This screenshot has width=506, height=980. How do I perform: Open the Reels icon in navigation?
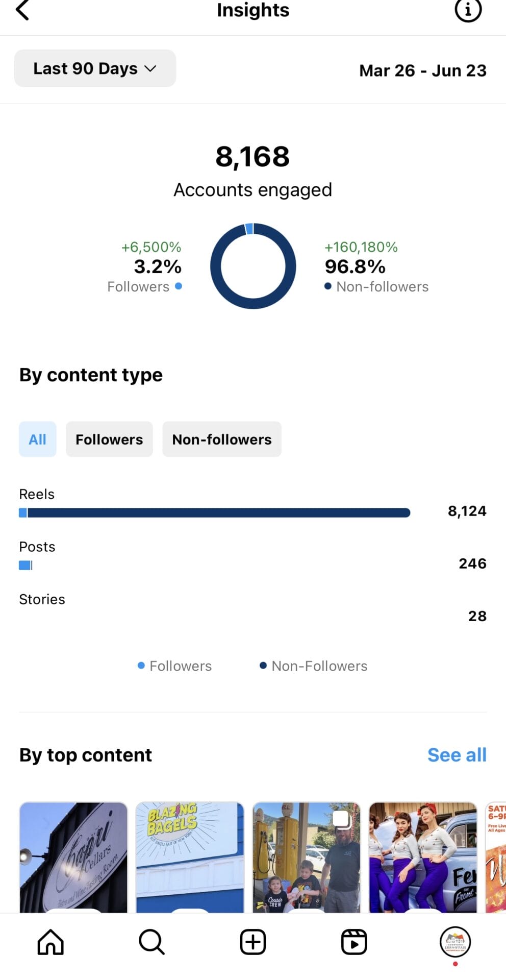[354, 942]
